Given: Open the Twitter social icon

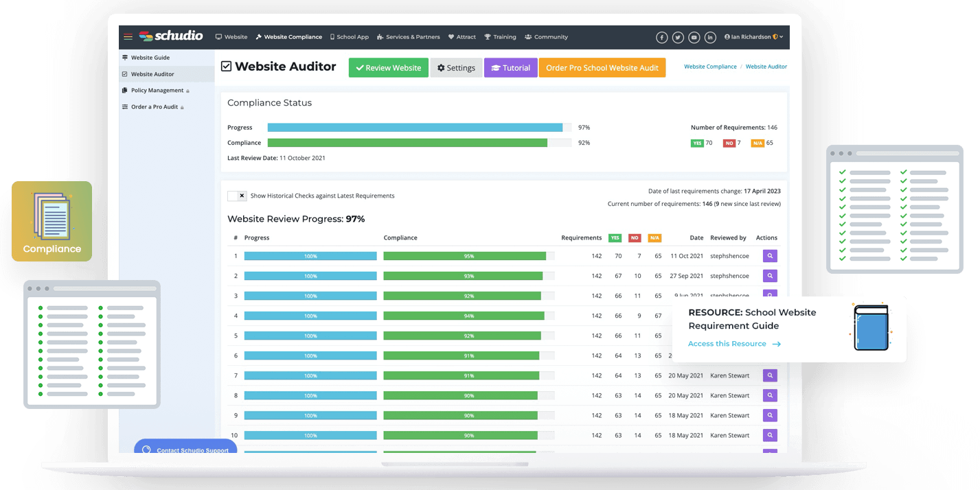Looking at the screenshot, I should pos(678,37).
